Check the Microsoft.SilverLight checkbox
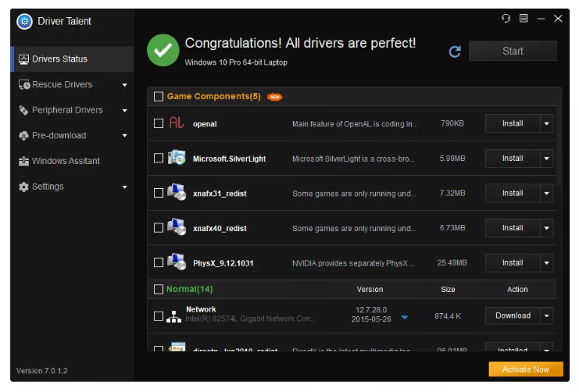The width and height of the screenshot is (579, 392). (x=159, y=159)
